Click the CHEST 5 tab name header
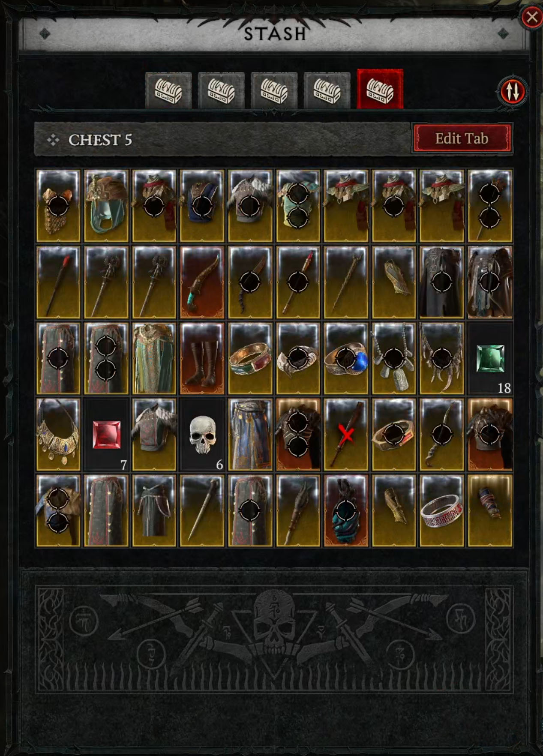This screenshot has width=543, height=756. [100, 140]
